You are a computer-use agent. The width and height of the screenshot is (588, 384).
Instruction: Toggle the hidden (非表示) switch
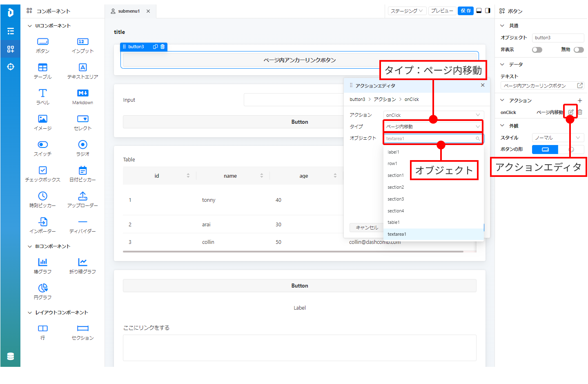[x=537, y=50]
